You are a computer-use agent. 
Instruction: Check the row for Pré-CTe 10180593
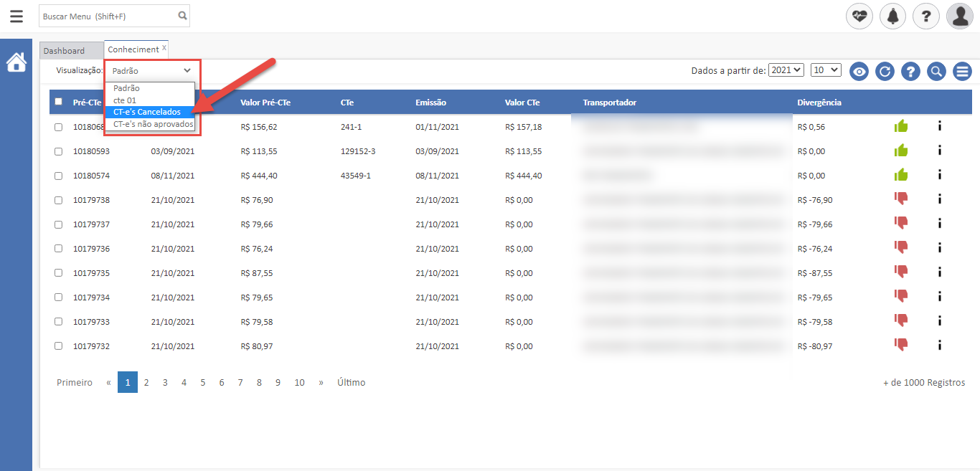click(x=59, y=151)
